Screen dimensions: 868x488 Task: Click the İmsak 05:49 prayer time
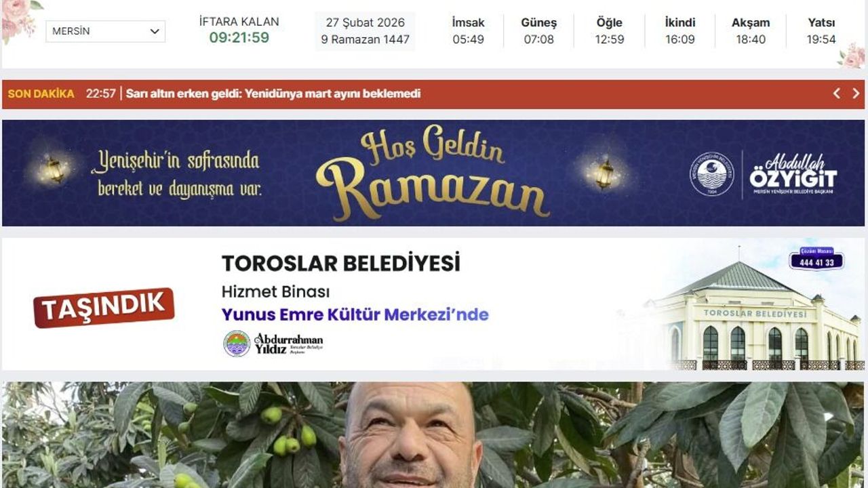pyautogui.click(x=469, y=31)
